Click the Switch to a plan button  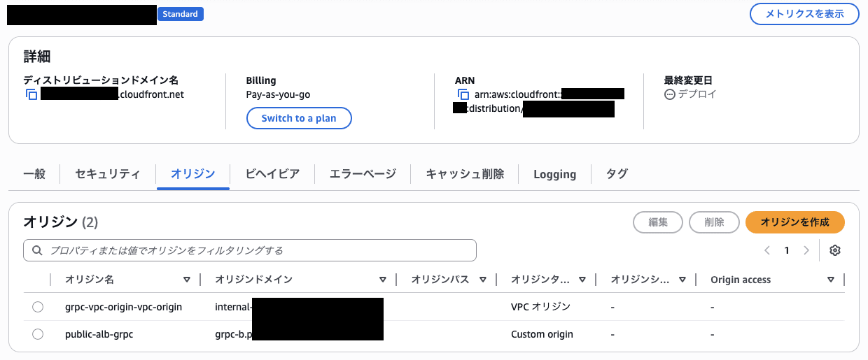click(x=299, y=118)
